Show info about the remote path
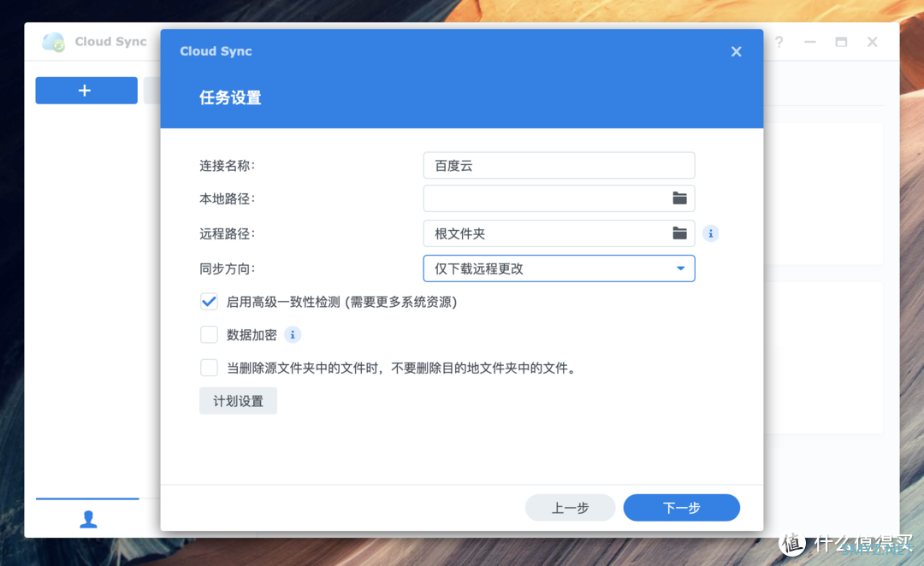The width and height of the screenshot is (924, 566). tap(711, 233)
